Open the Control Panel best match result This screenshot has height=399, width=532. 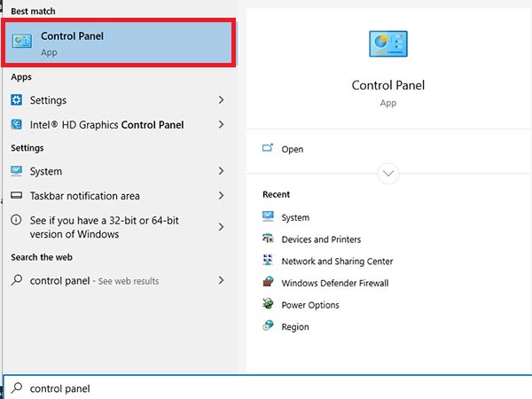click(119, 43)
